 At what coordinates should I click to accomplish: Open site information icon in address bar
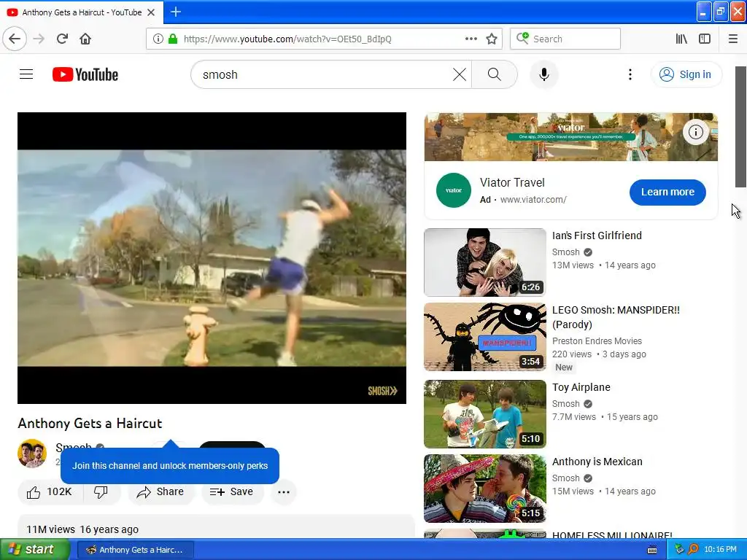point(158,39)
